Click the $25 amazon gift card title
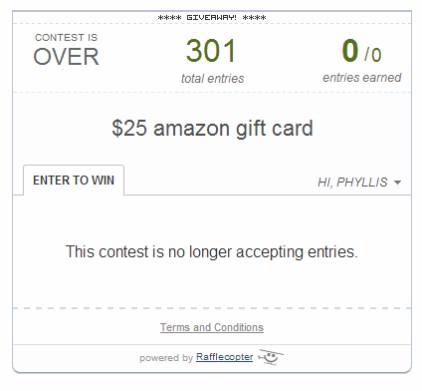Image resolution: width=422 pixels, height=391 pixels. [212, 128]
